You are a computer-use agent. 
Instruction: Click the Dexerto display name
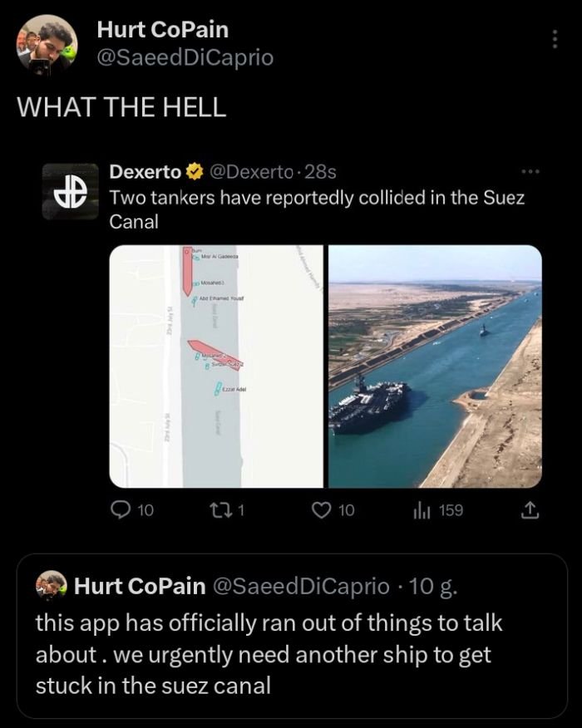click(145, 173)
